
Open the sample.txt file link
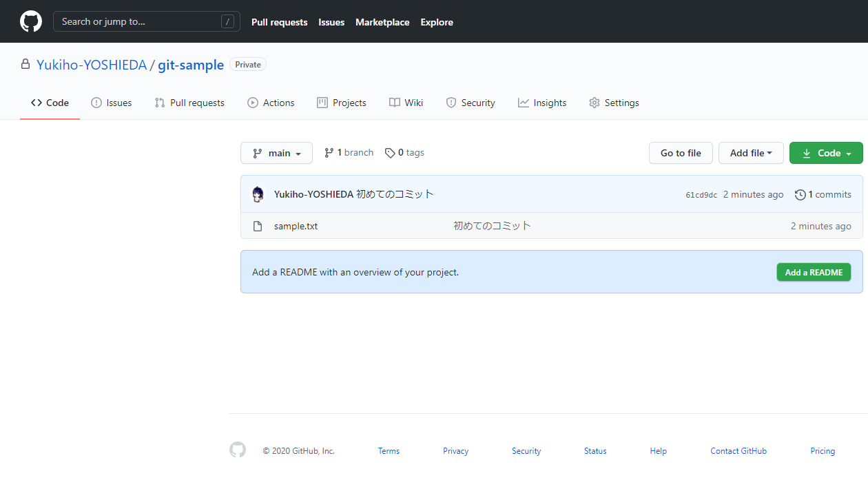pos(296,226)
